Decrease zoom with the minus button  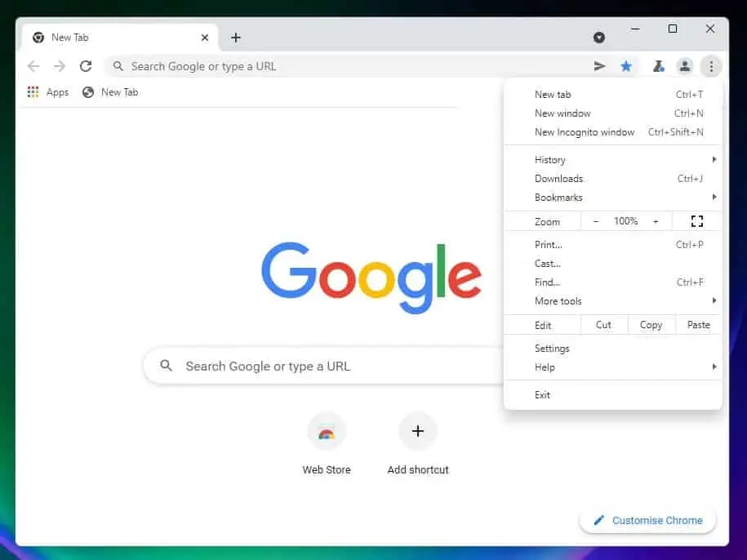pos(596,221)
